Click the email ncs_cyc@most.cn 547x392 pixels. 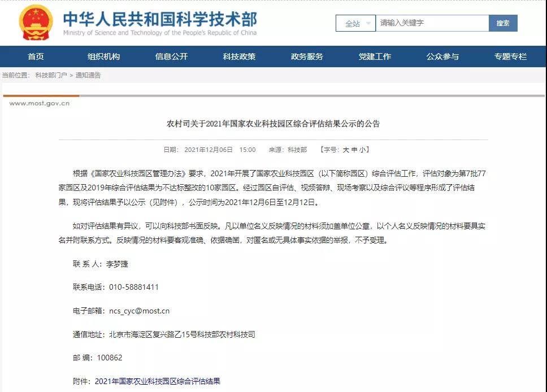pyautogui.click(x=140, y=311)
